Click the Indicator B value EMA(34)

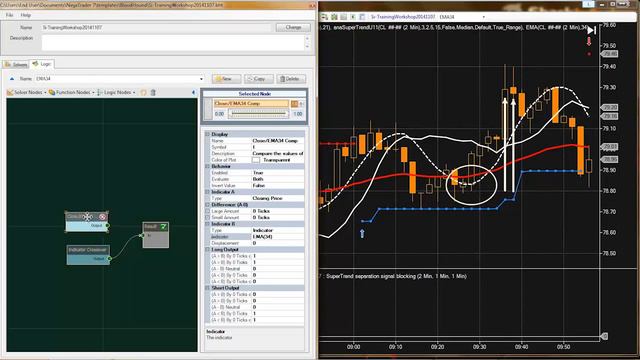point(278,237)
